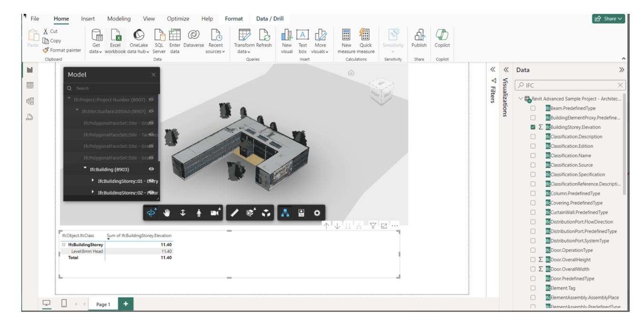Open the Optimize ribbon tab
Image resolution: width=644 pixels, height=330 pixels.
coord(178,19)
